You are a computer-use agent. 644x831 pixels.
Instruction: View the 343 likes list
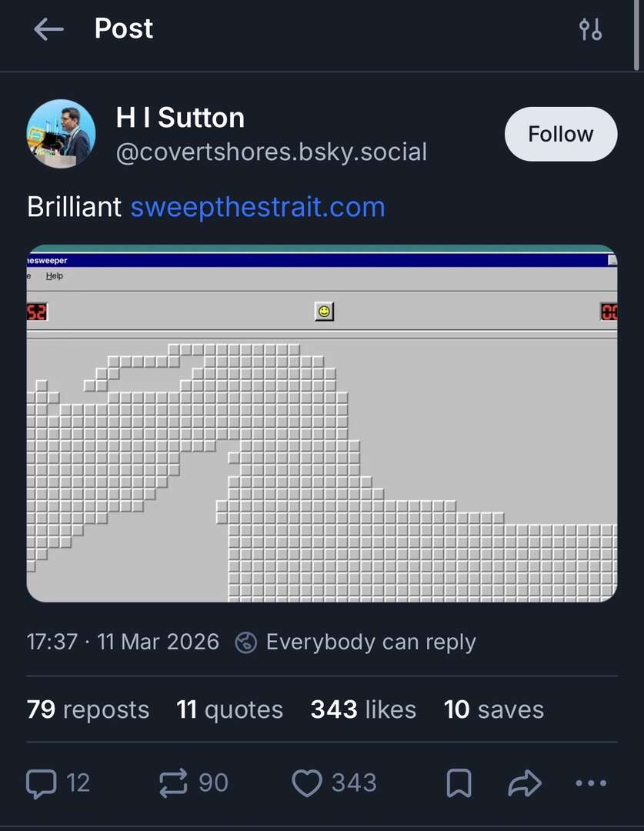tap(363, 709)
